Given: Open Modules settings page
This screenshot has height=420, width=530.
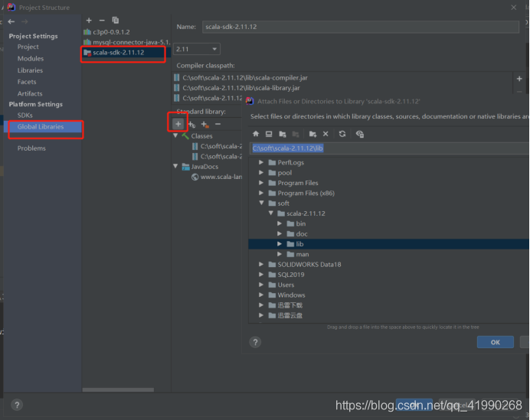Looking at the screenshot, I should point(31,59).
